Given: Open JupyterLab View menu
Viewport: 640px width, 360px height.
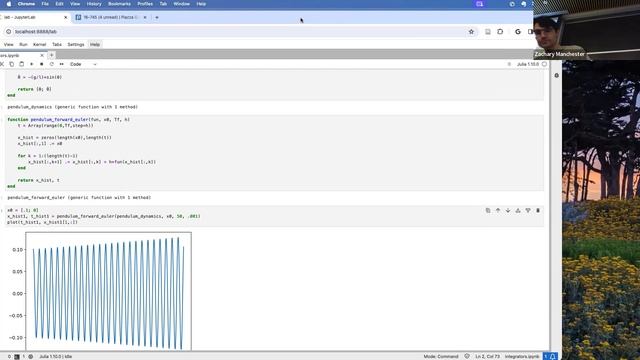Looking at the screenshot, I should coord(9,44).
